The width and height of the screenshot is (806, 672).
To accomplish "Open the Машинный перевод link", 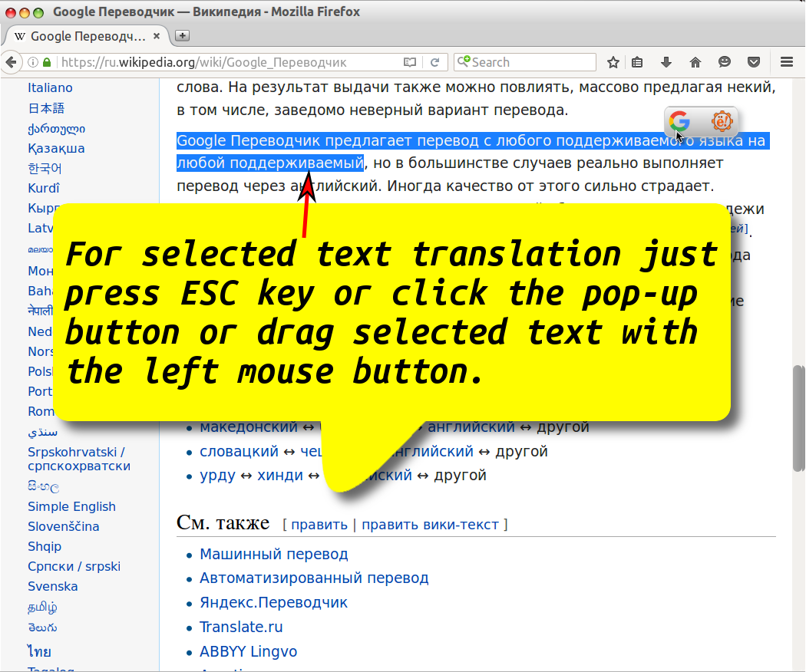I will click(x=274, y=554).
